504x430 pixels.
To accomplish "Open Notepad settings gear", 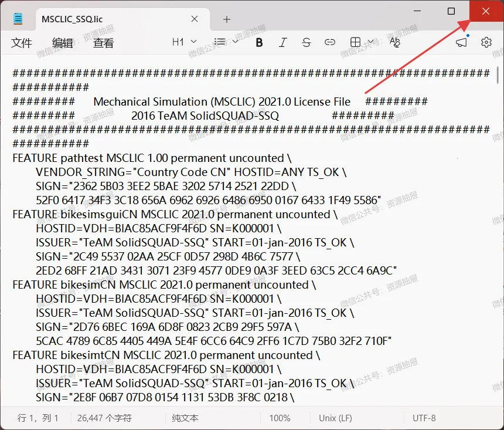I will pos(486,42).
